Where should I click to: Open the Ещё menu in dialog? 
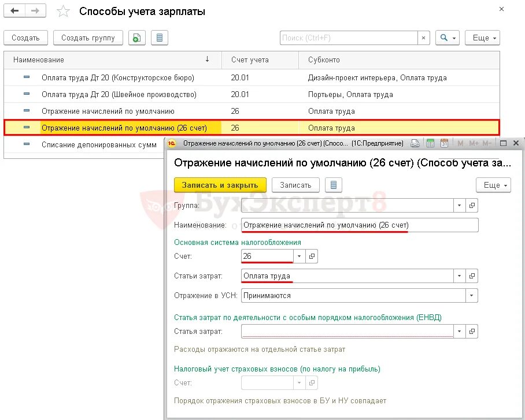point(493,185)
